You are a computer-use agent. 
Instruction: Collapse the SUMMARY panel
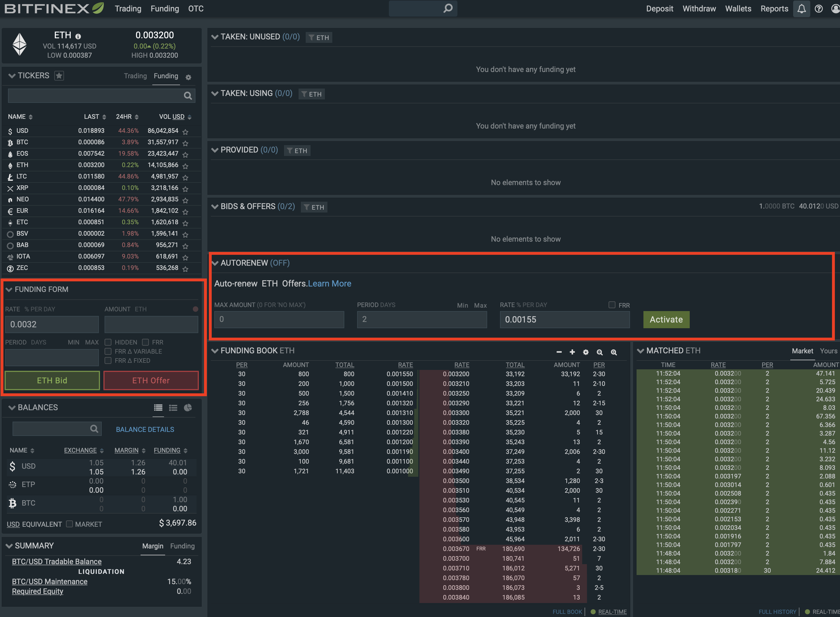click(9, 546)
